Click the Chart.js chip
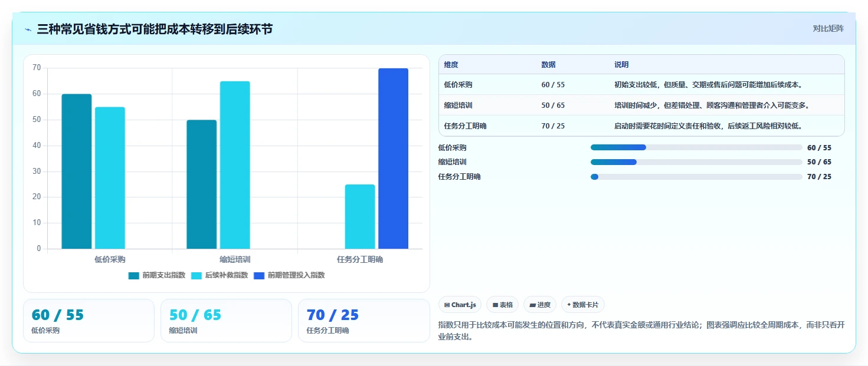Screen dimensions: 868x366 [x=460, y=305]
